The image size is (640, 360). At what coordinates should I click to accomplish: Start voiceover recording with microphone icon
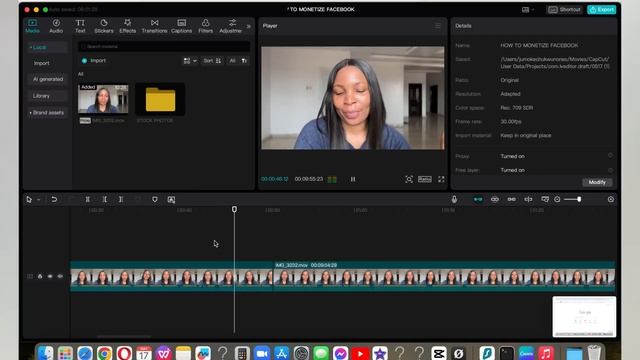[454, 199]
